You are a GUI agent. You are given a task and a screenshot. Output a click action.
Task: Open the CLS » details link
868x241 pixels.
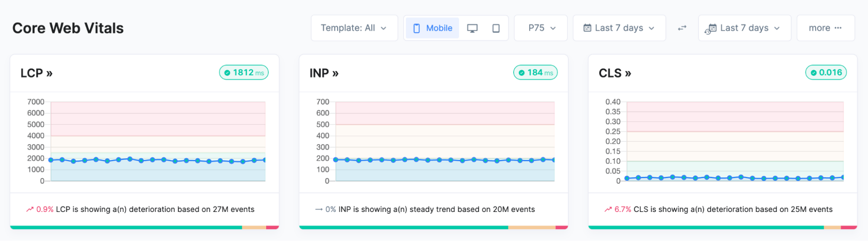click(615, 73)
